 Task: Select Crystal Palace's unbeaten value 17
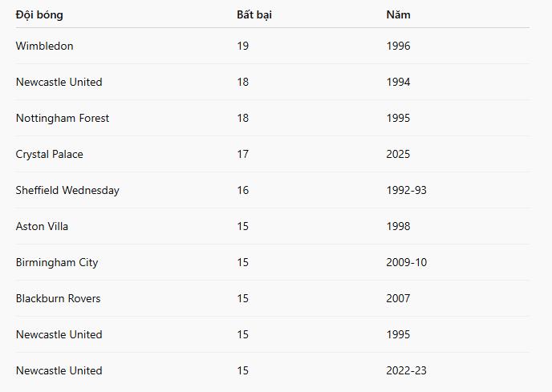242,154
